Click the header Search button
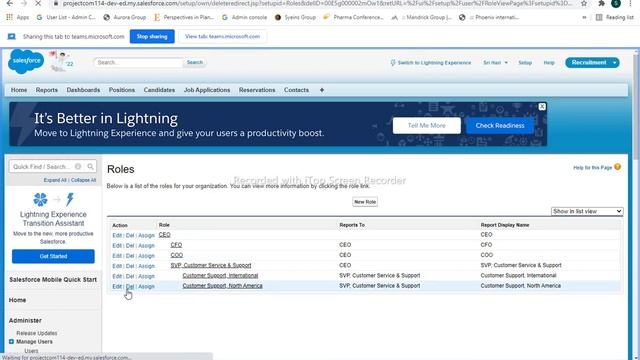The image size is (640, 360). tap(195, 62)
